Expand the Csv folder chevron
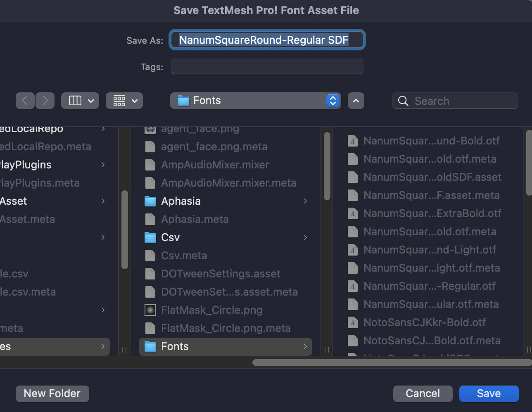 (x=305, y=237)
